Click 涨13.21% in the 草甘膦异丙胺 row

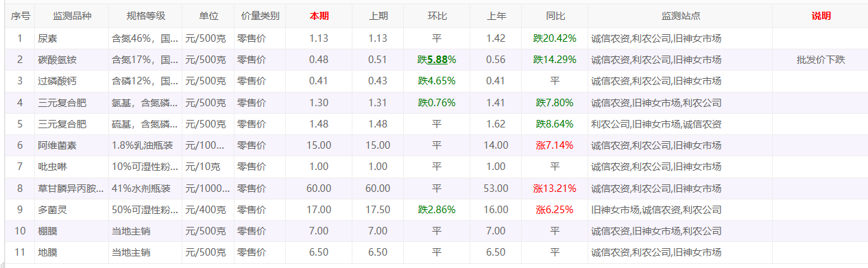pos(555,188)
